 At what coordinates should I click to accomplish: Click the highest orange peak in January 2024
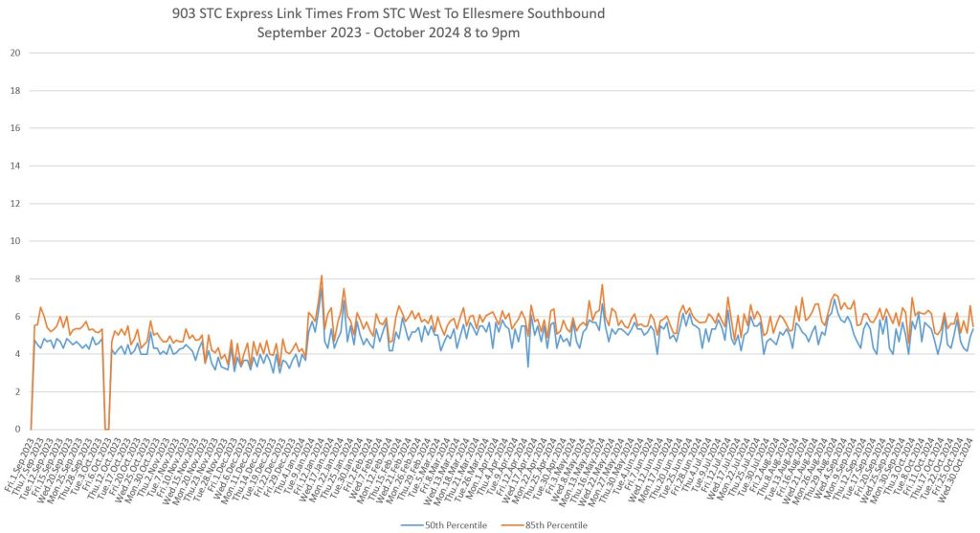tap(322, 276)
